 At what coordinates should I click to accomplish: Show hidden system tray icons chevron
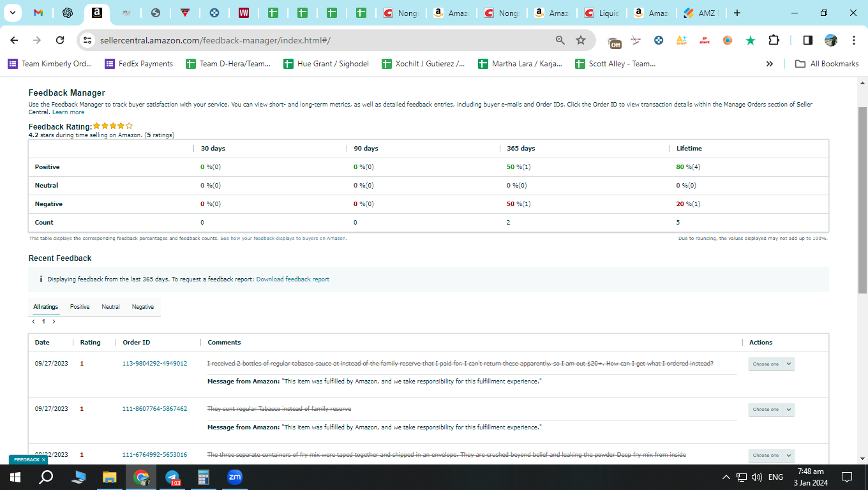(726, 477)
